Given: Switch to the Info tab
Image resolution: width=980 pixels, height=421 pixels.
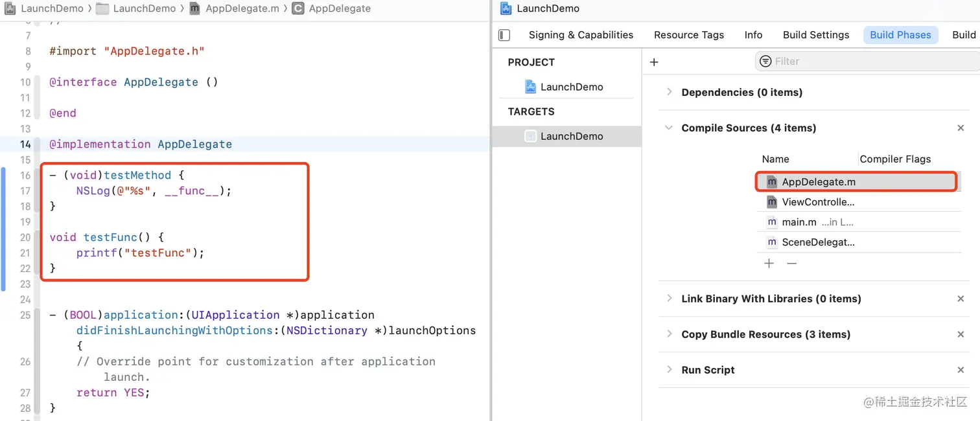Looking at the screenshot, I should (x=753, y=35).
